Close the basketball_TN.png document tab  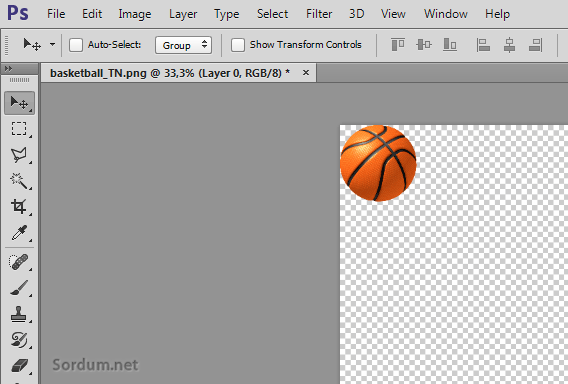click(x=306, y=73)
